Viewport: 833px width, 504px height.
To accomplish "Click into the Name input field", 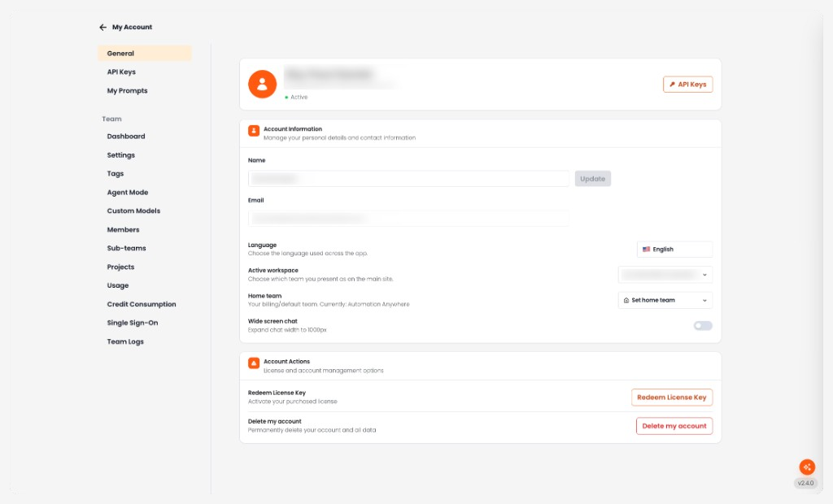I will (x=408, y=179).
